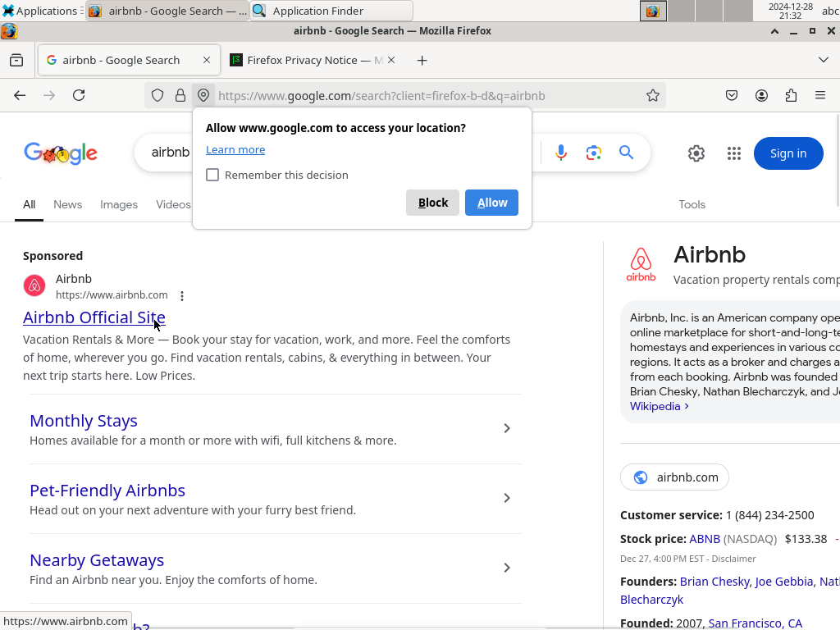
Task: Click the Sign in button
Action: 788,153
